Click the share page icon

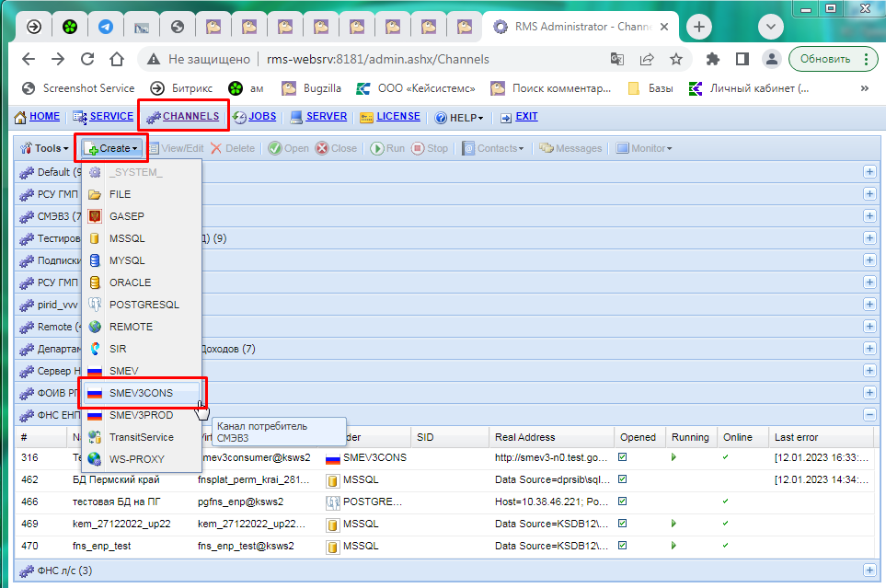(x=647, y=59)
